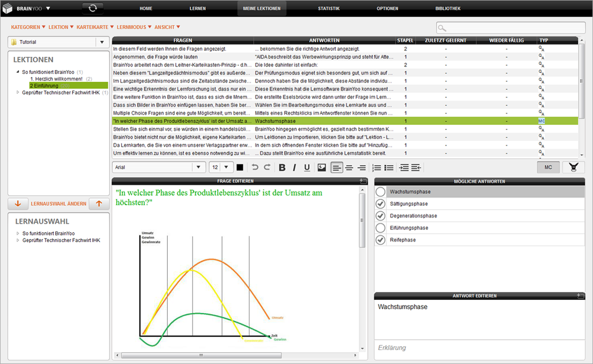
Task: Open the BIBLIOTHEK section
Action: coord(447,8)
